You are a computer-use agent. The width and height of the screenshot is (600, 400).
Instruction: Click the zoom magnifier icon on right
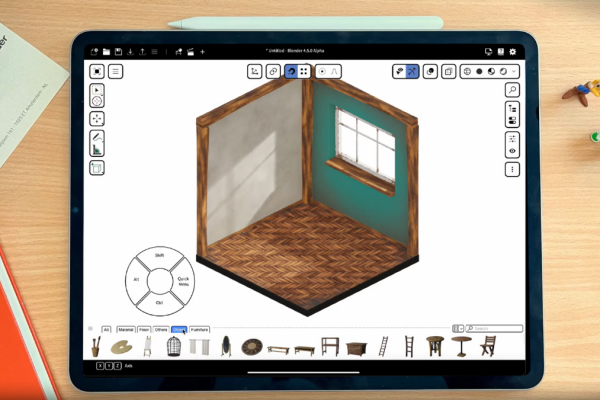[512, 90]
